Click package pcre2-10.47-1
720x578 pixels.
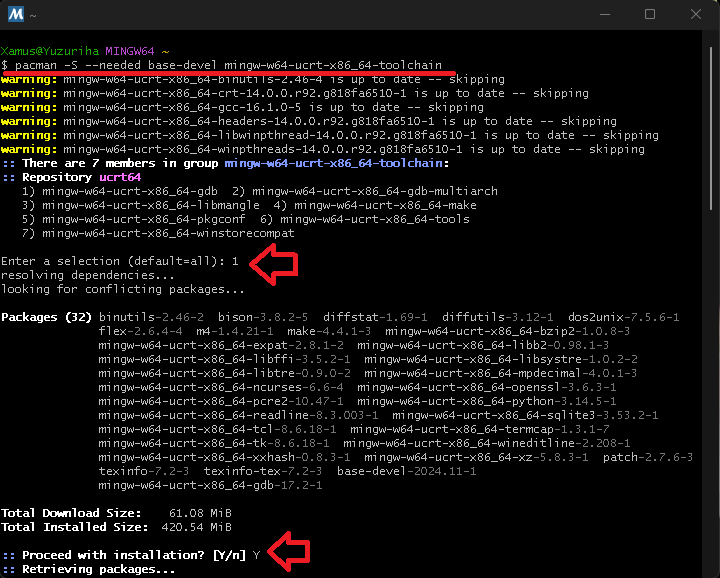tap(221, 401)
